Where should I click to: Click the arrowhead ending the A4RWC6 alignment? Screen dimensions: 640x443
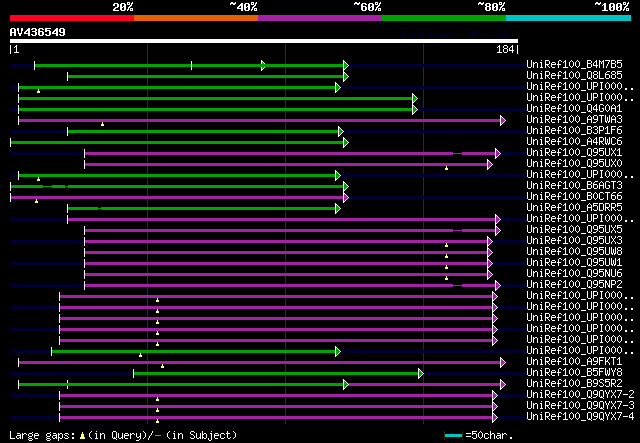click(346, 142)
